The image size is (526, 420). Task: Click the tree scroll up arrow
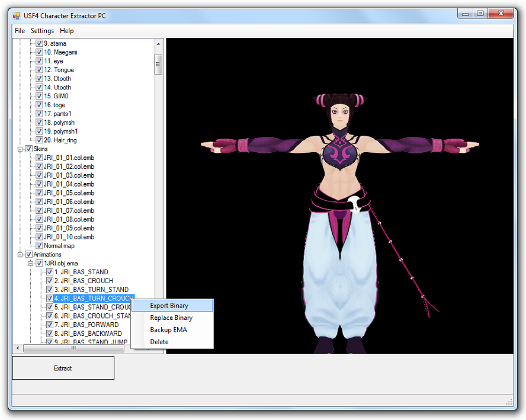tap(158, 44)
